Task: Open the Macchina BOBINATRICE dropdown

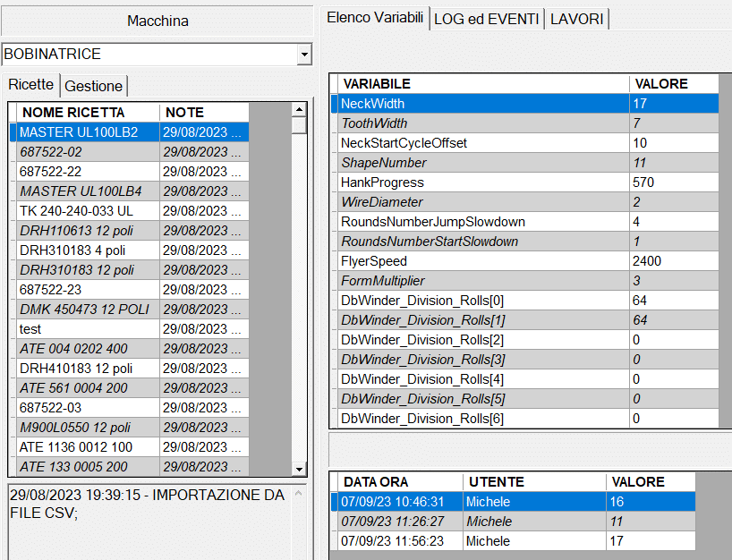Action: (305, 55)
